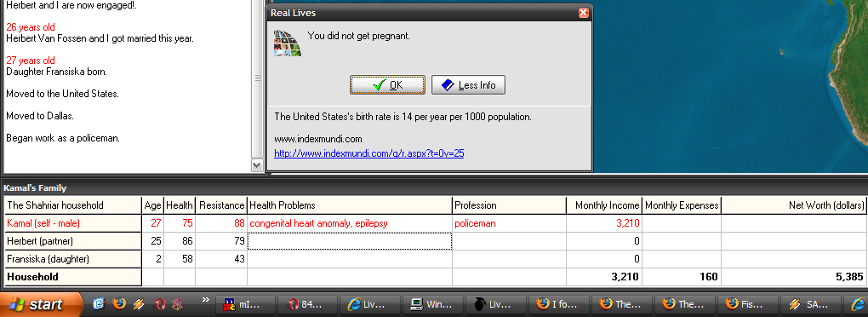
Task: Switch to the 'I fo...' Firefox taskbar window
Action: click(557, 304)
